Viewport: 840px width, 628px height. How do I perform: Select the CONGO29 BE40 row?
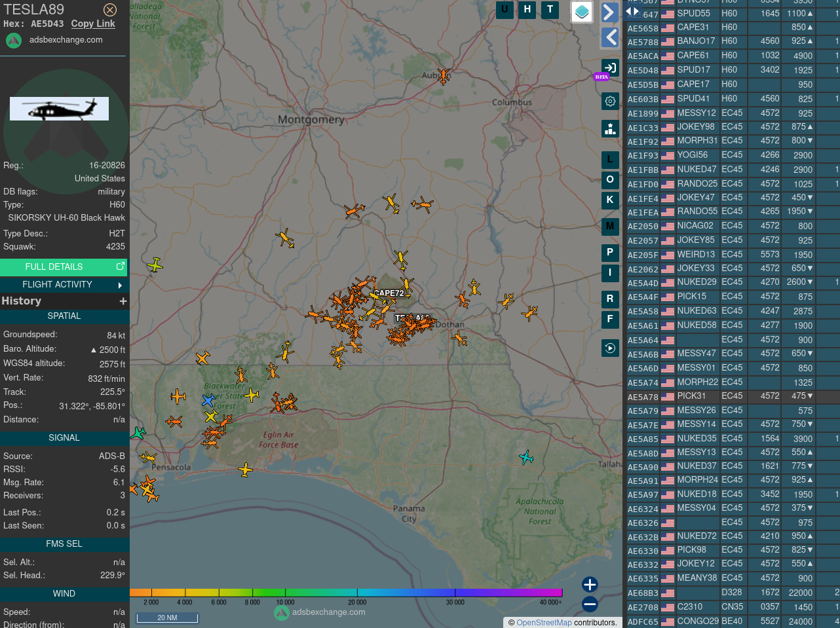click(x=733, y=621)
